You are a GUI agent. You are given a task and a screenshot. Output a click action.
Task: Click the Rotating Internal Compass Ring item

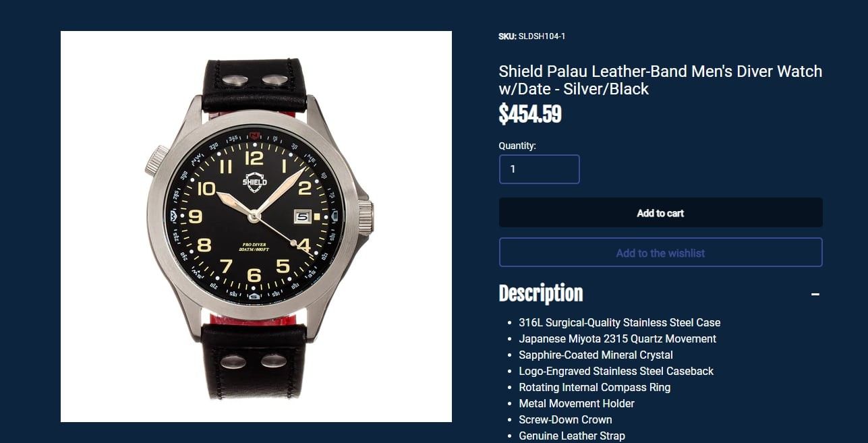594,387
